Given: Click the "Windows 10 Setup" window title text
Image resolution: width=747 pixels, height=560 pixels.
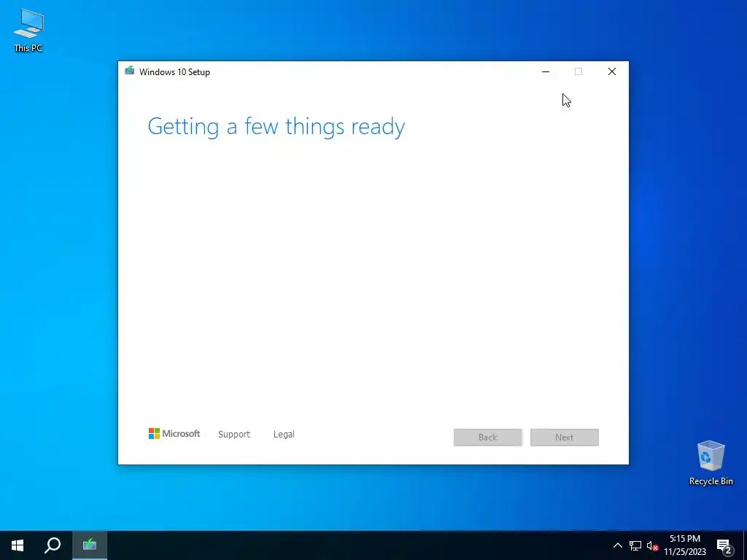Looking at the screenshot, I should click(x=174, y=72).
